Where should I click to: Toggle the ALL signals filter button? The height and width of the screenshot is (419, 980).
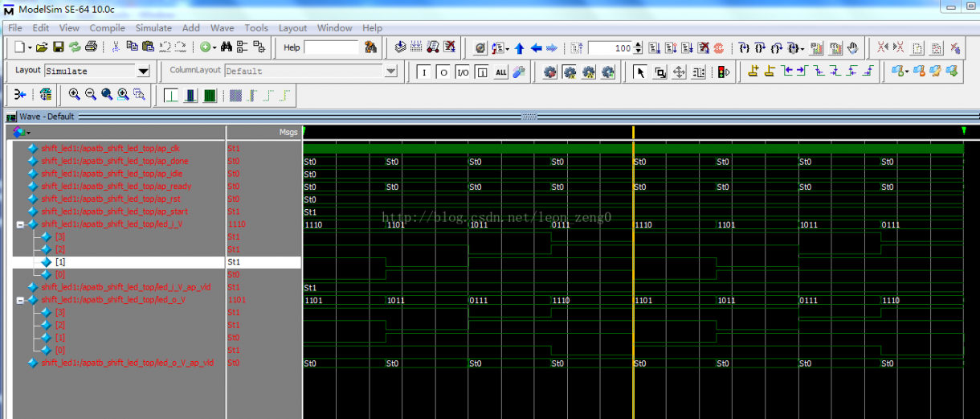(x=500, y=72)
